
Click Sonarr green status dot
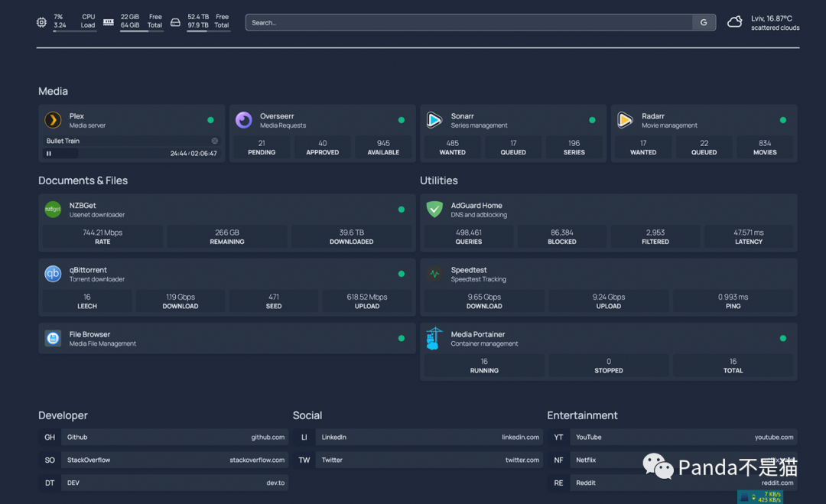[x=592, y=120]
